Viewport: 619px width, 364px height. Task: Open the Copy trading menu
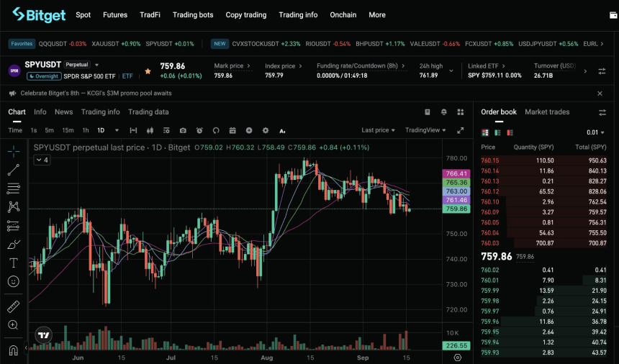click(x=246, y=15)
